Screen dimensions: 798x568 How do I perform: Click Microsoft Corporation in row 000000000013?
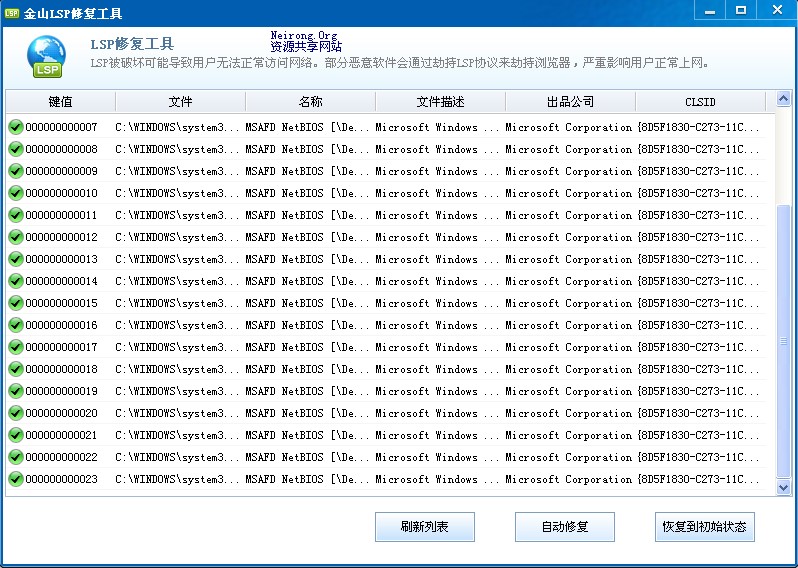568,259
